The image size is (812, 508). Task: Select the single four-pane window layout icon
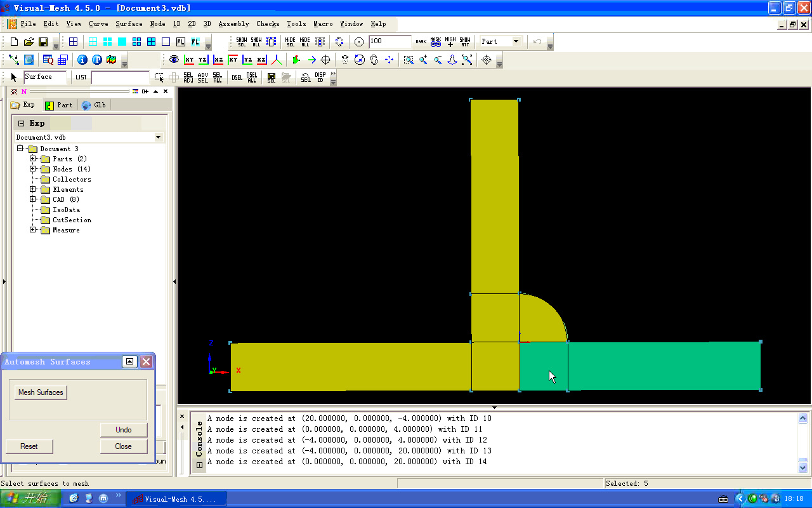coord(74,42)
